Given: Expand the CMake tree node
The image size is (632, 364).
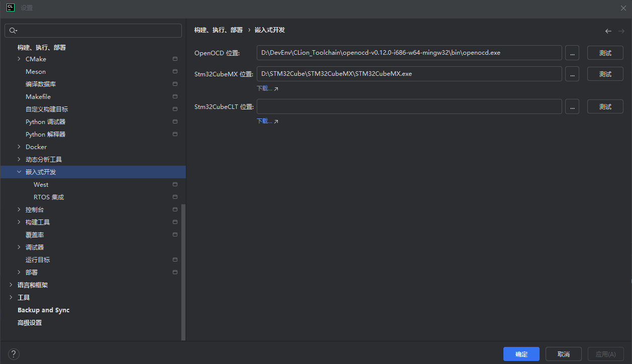Looking at the screenshot, I should coord(19,59).
